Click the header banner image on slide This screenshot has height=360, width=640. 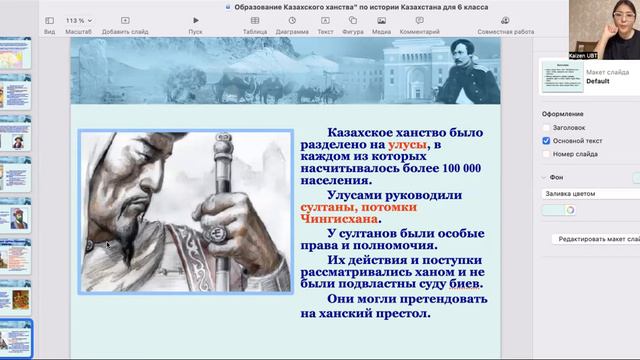[x=285, y=71]
